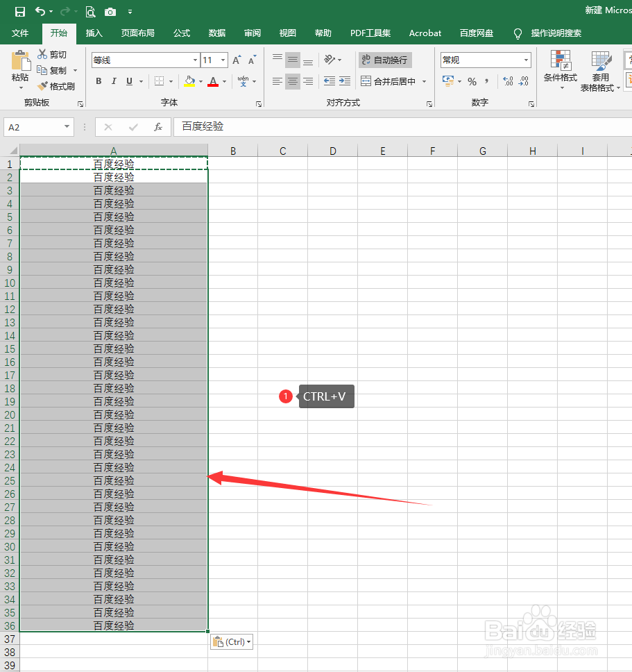632x672 pixels.
Task: Toggle align text right
Action: click(x=308, y=81)
